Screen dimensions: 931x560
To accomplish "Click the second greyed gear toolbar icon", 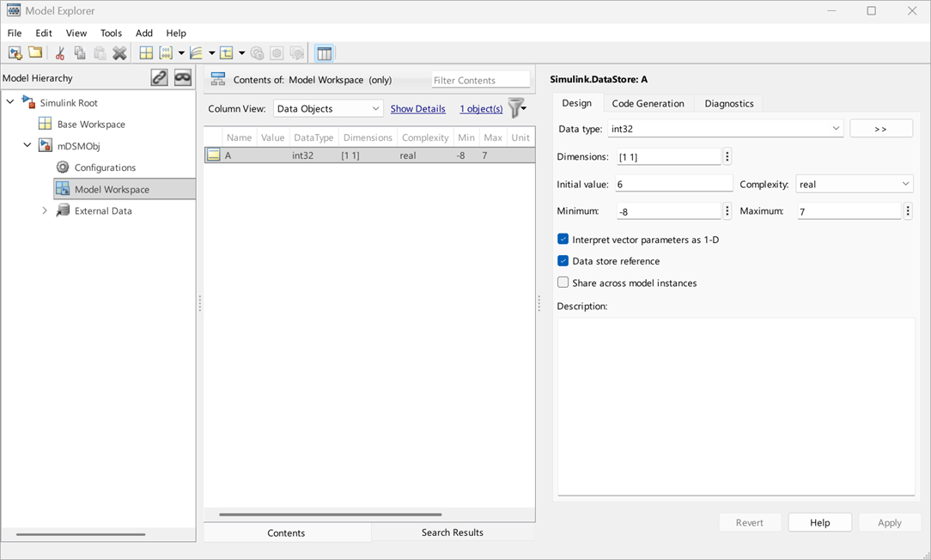I will (x=277, y=53).
